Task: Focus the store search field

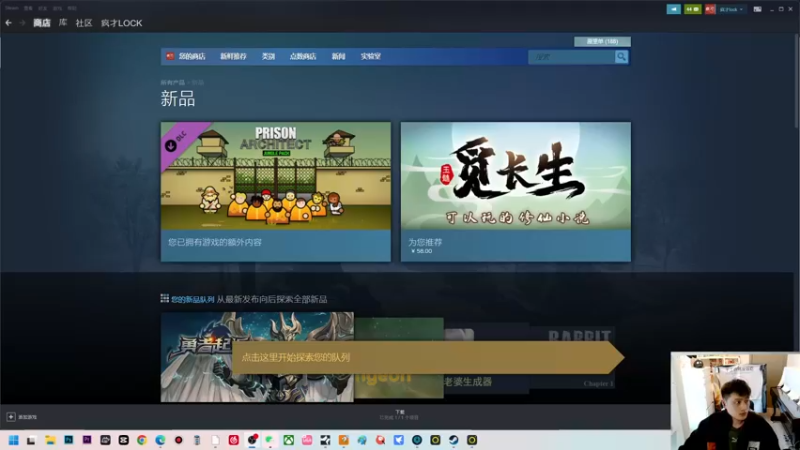Action: coord(571,57)
